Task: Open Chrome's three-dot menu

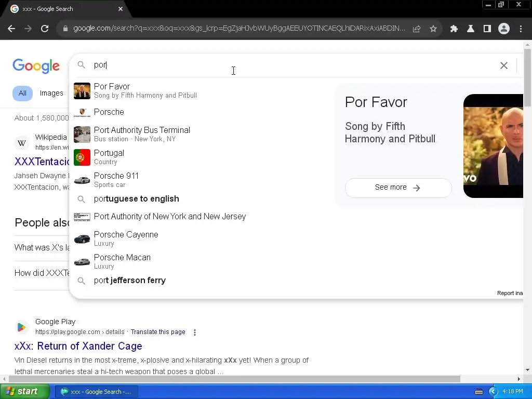Action: pos(521,29)
